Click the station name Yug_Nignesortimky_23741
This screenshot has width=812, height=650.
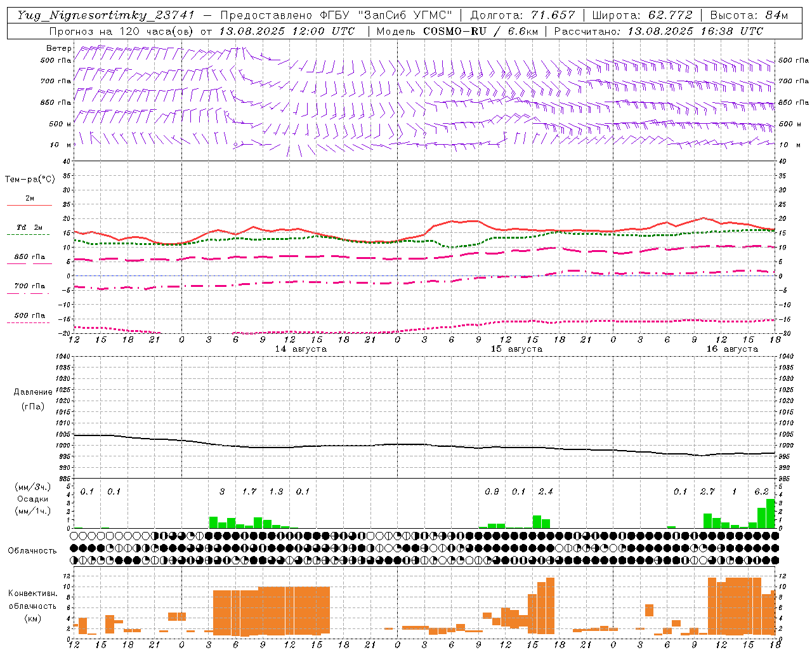pyautogui.click(x=106, y=15)
